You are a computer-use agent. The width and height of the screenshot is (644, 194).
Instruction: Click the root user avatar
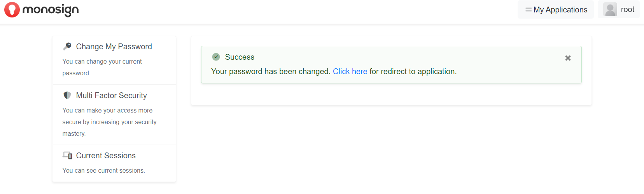pos(610,10)
